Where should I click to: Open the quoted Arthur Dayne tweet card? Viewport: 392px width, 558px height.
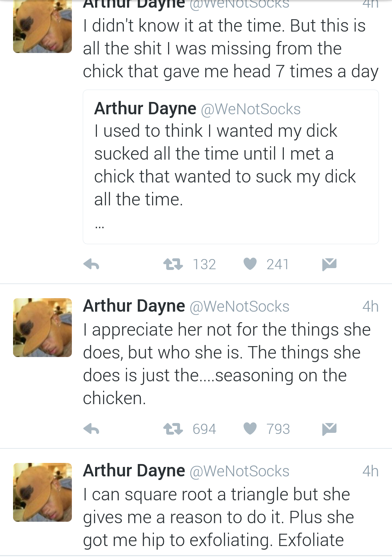coord(231,167)
